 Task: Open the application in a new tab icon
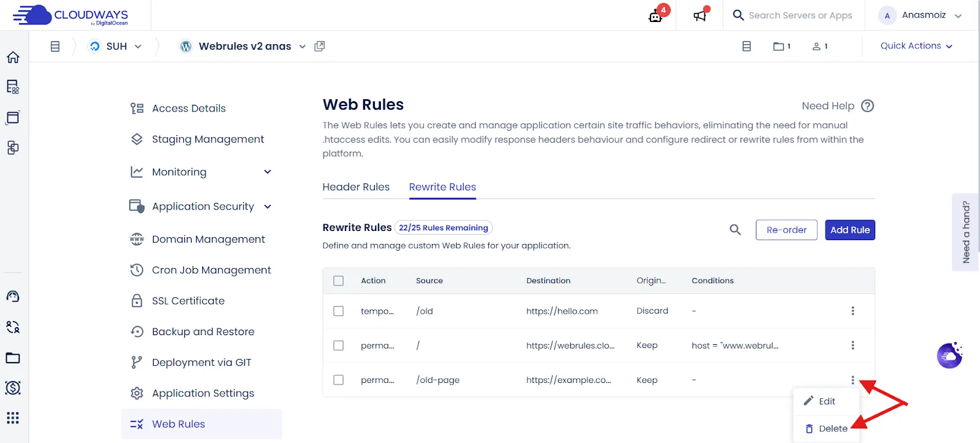point(319,46)
